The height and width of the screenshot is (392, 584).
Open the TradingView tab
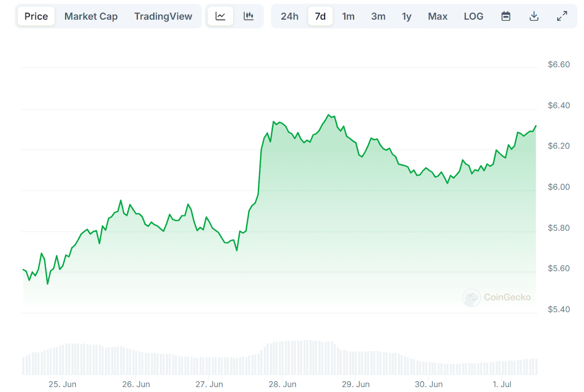[x=163, y=16]
